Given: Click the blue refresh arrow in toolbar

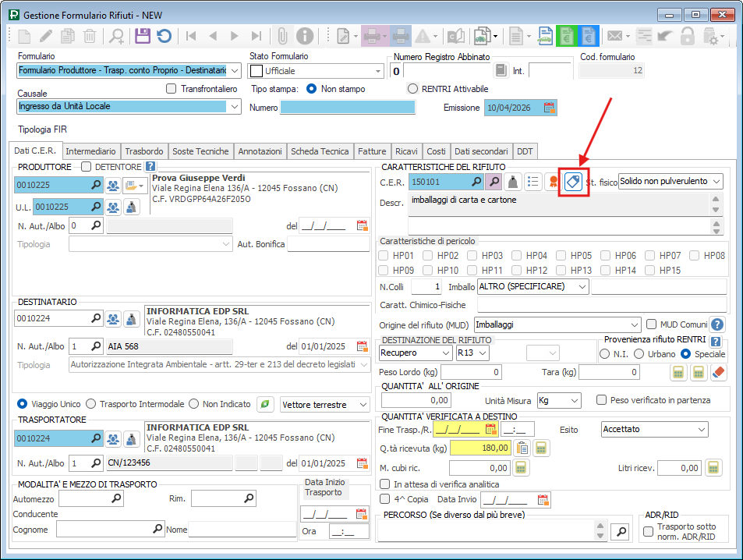Looking at the screenshot, I should [164, 36].
